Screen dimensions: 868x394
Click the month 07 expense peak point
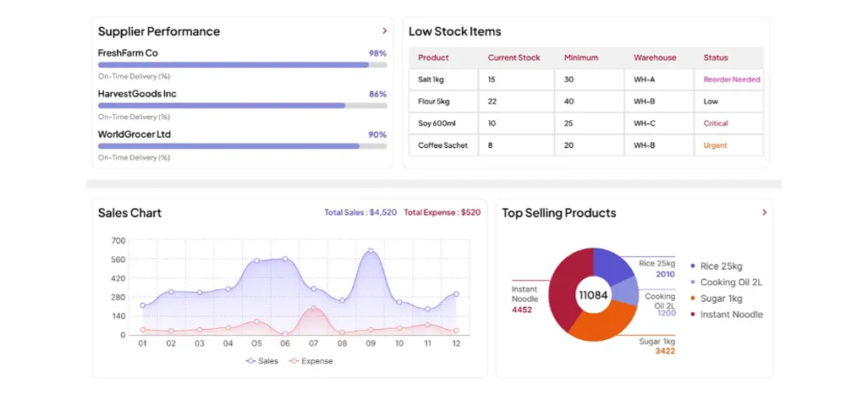coord(313,309)
